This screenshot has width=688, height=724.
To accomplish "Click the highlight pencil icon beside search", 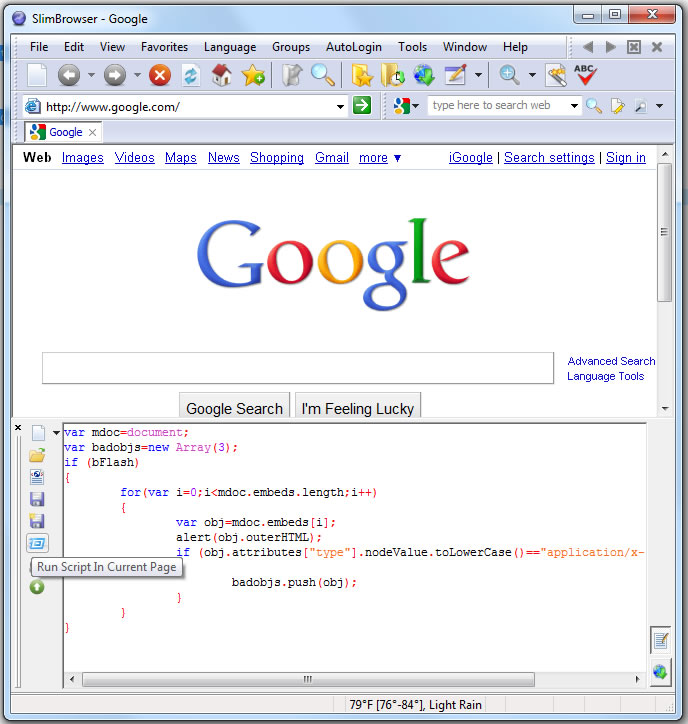I will [617, 106].
